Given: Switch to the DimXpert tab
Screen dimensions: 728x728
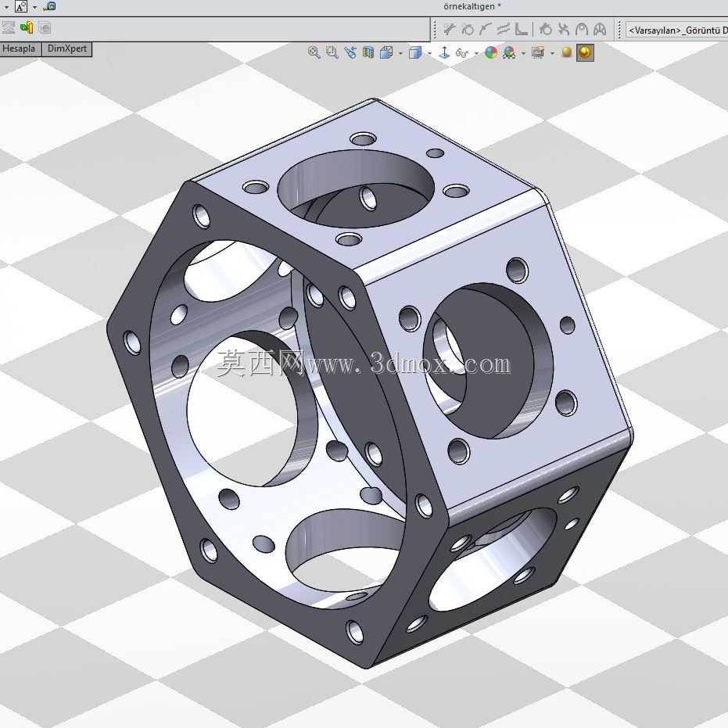Looking at the screenshot, I should (x=67, y=48).
